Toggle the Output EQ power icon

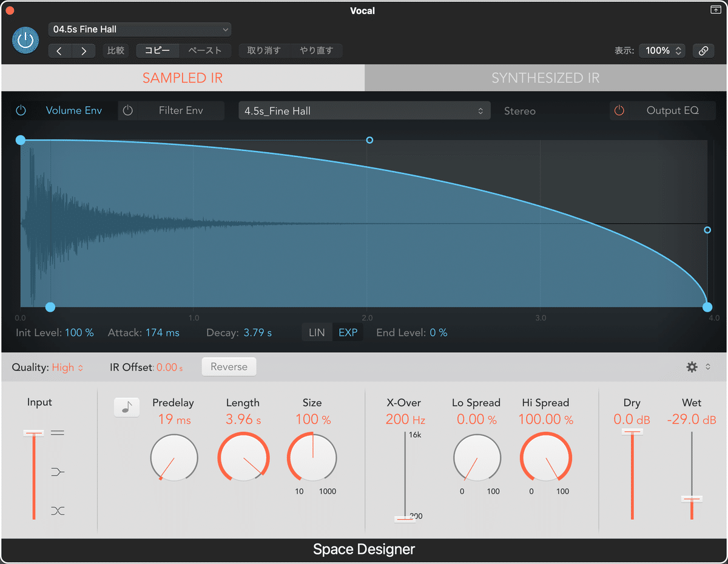coord(619,110)
